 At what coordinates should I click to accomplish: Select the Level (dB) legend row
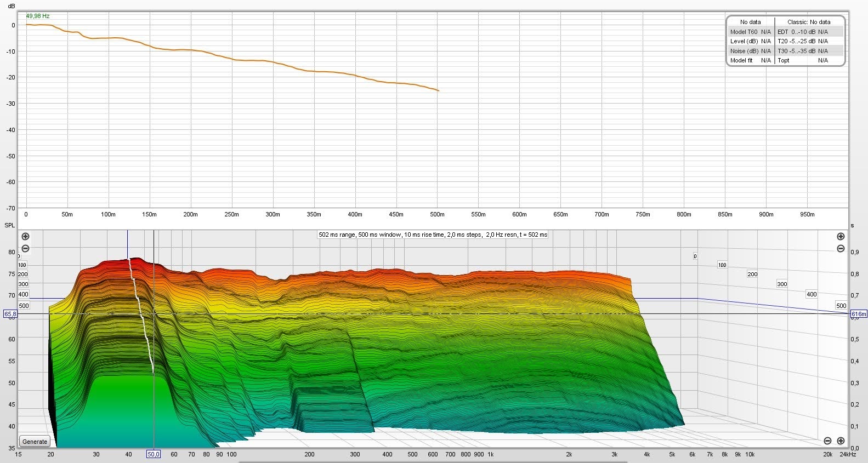[751, 41]
